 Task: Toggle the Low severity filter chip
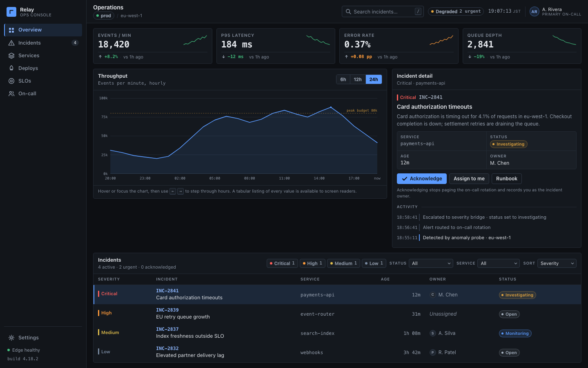click(374, 263)
